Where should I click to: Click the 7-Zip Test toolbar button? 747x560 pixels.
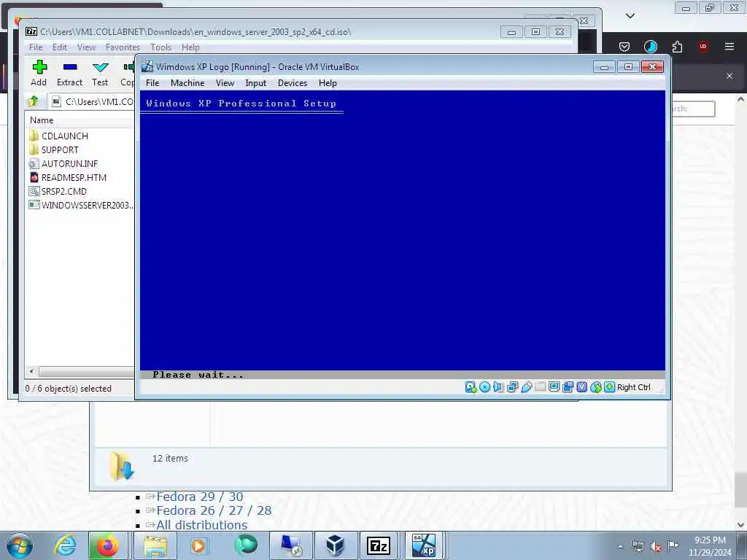(x=100, y=74)
